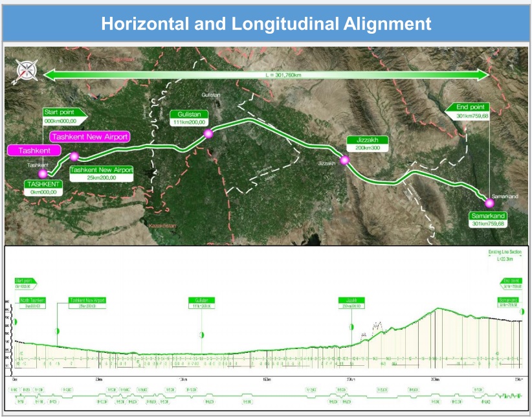This screenshot has height=417, width=532.
Task: Click the pink Samarkand station marker on the route
Action: coord(489,203)
